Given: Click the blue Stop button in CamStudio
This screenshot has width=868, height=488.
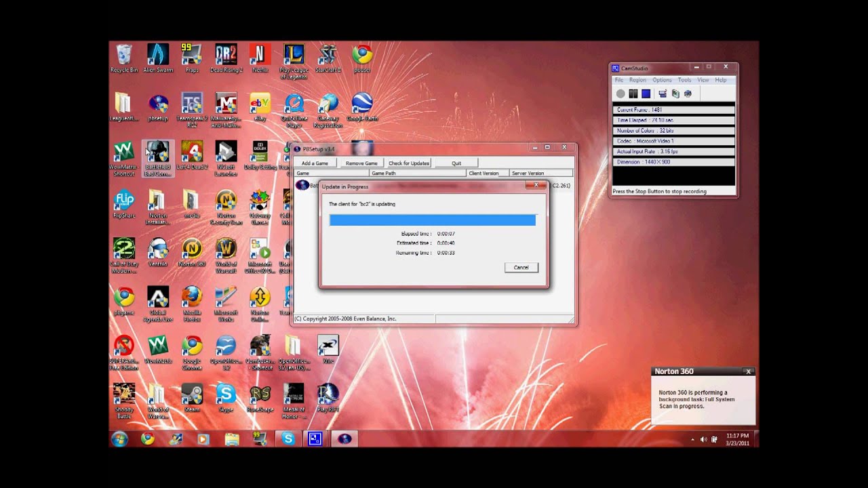Looking at the screenshot, I should click(x=646, y=94).
